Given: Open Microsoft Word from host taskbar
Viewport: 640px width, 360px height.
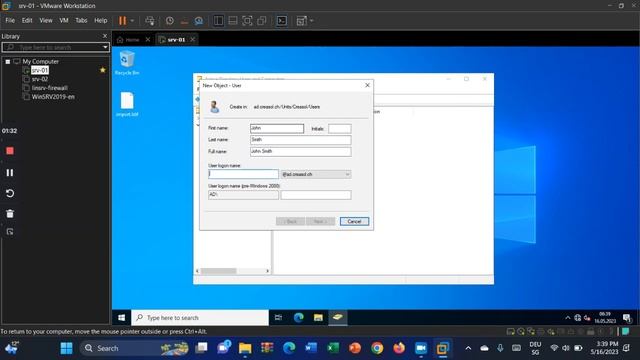Looking at the screenshot, I should point(311,348).
